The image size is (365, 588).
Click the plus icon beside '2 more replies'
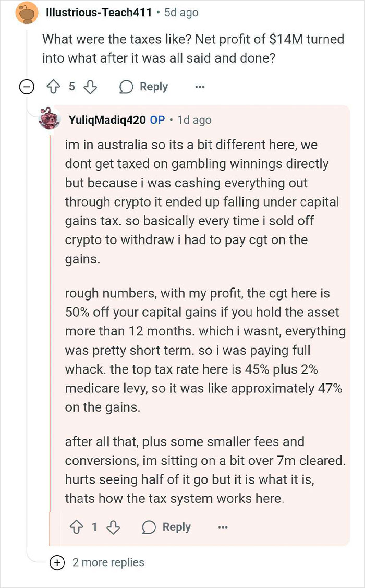(x=58, y=563)
